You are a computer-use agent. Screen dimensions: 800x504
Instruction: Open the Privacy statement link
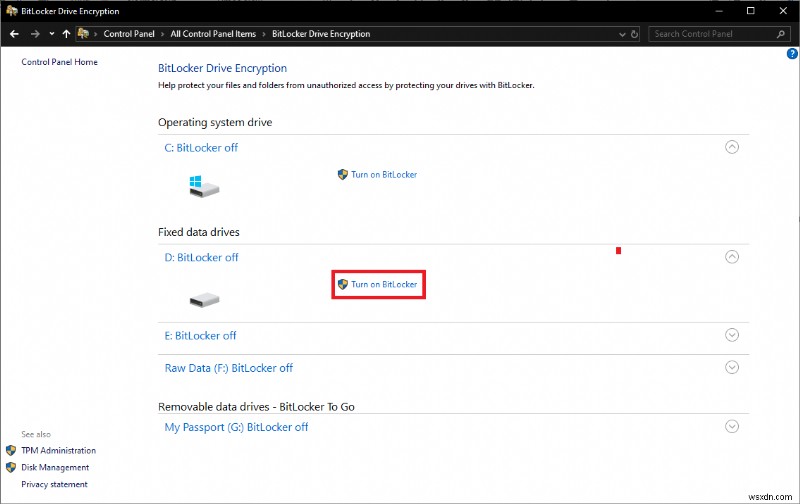click(x=54, y=484)
